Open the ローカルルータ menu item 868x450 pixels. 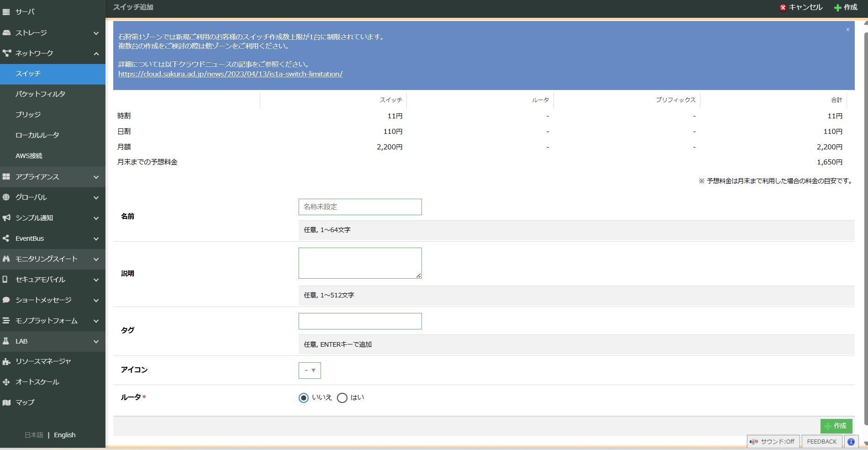(x=37, y=135)
